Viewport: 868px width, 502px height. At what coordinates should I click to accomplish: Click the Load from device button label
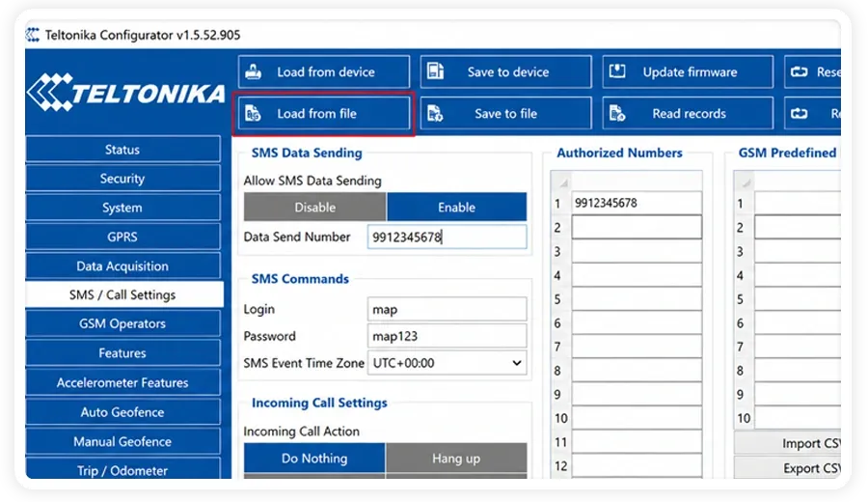click(326, 72)
